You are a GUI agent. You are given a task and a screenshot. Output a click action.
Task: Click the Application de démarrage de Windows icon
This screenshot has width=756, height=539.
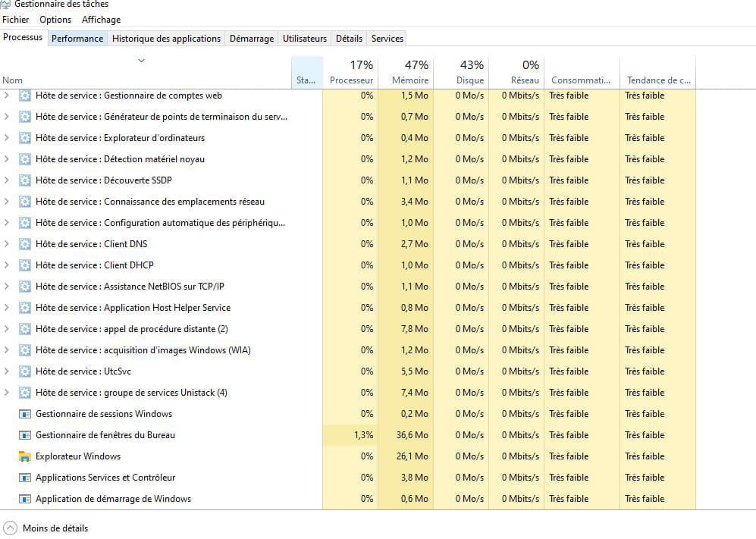[x=24, y=499]
